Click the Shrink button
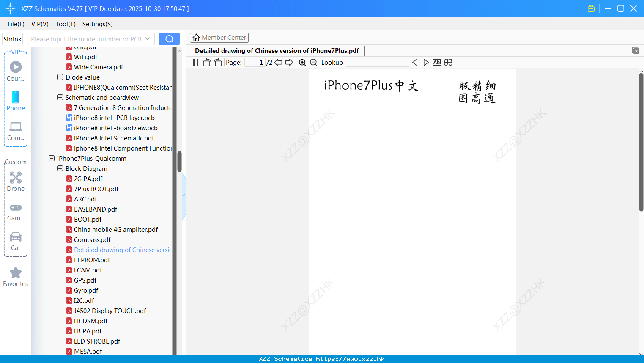Image resolution: width=644 pixels, height=363 pixels. point(12,39)
